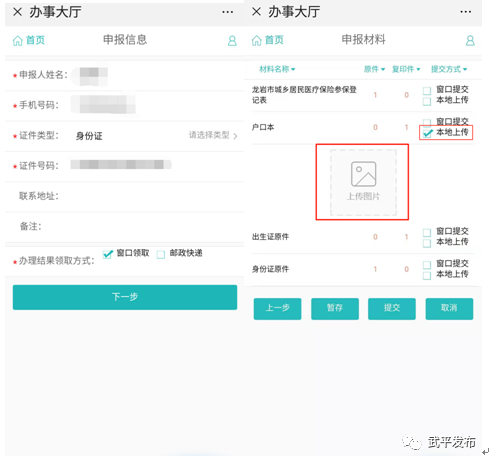491x464 pixels.
Task: Click the 上传图片 image placeholder icon
Action: pos(363,174)
